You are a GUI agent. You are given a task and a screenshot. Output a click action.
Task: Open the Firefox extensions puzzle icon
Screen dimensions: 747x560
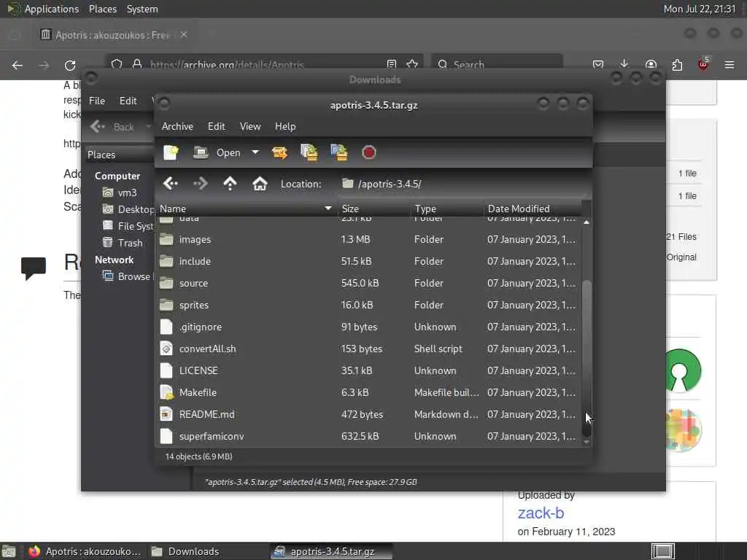pyautogui.click(x=677, y=64)
